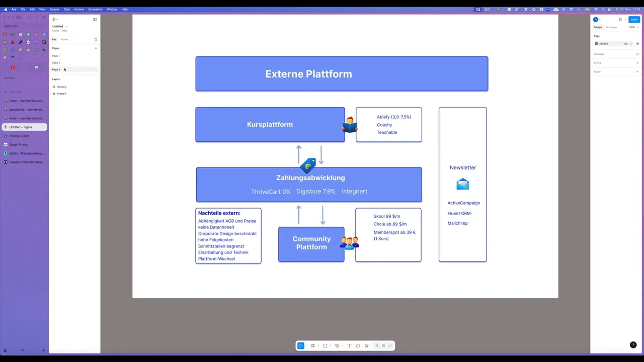The width and height of the screenshot is (644, 362).
Task: Switch to the Prototype tab
Action: point(611,27)
